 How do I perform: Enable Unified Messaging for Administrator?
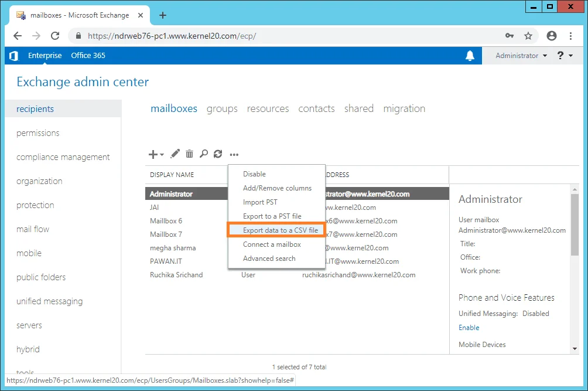469,328
